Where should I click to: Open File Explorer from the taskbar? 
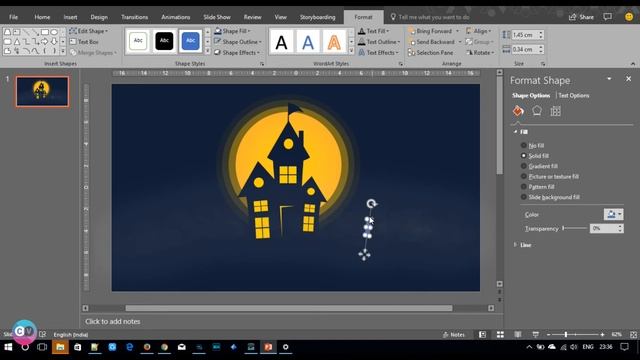click(x=60, y=347)
